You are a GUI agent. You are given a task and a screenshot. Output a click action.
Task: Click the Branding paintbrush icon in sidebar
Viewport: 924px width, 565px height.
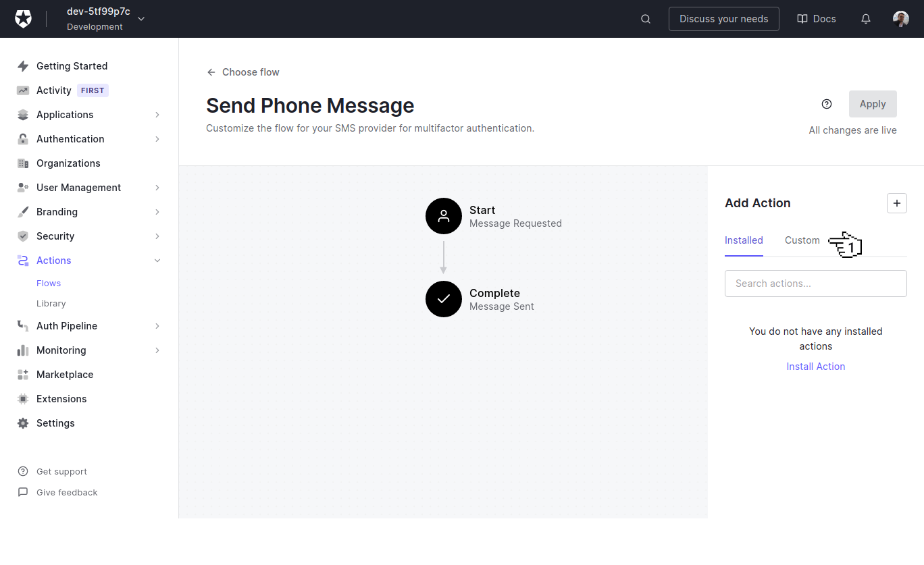click(23, 211)
